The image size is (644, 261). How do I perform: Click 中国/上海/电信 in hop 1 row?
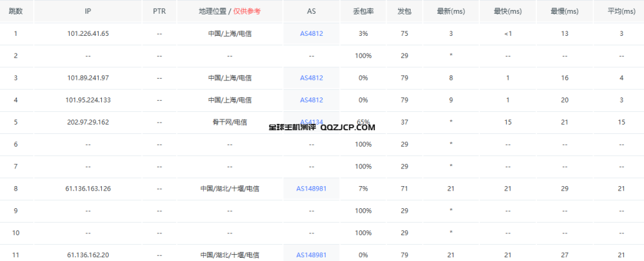click(x=230, y=34)
